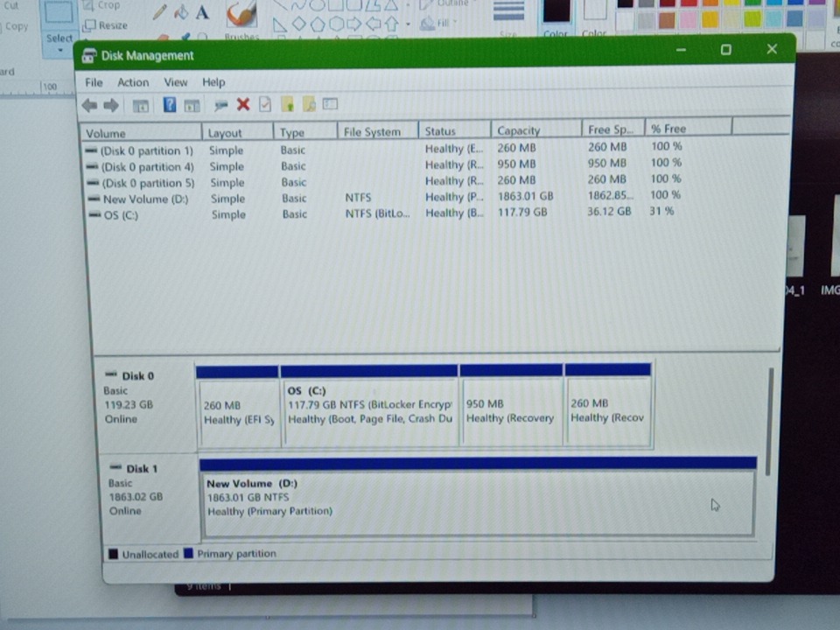Click the graphical pane vertical scrollbar
The width and height of the screenshot is (840, 630).
pyautogui.click(x=770, y=422)
